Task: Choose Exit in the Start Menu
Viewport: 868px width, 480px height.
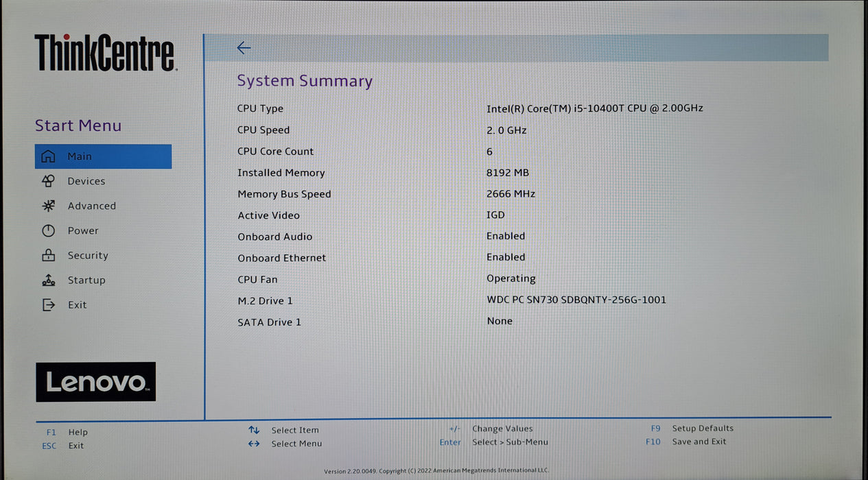Action: tap(77, 304)
